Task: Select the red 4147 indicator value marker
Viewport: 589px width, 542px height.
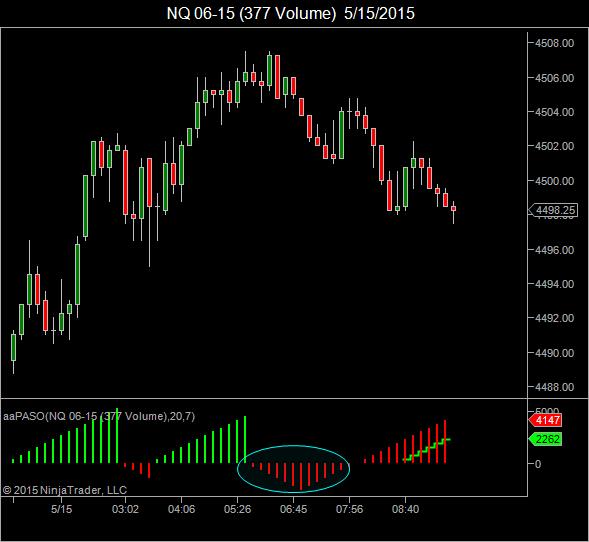Action: (x=545, y=420)
